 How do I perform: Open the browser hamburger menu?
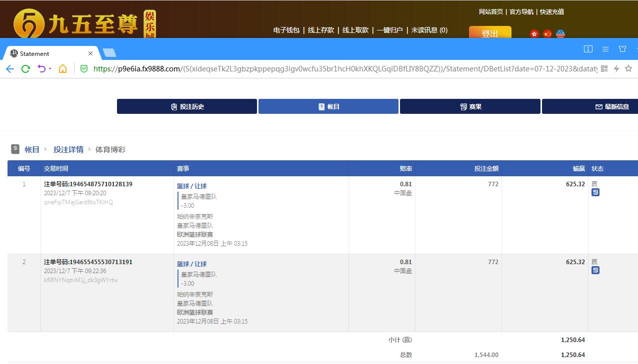[605, 49]
